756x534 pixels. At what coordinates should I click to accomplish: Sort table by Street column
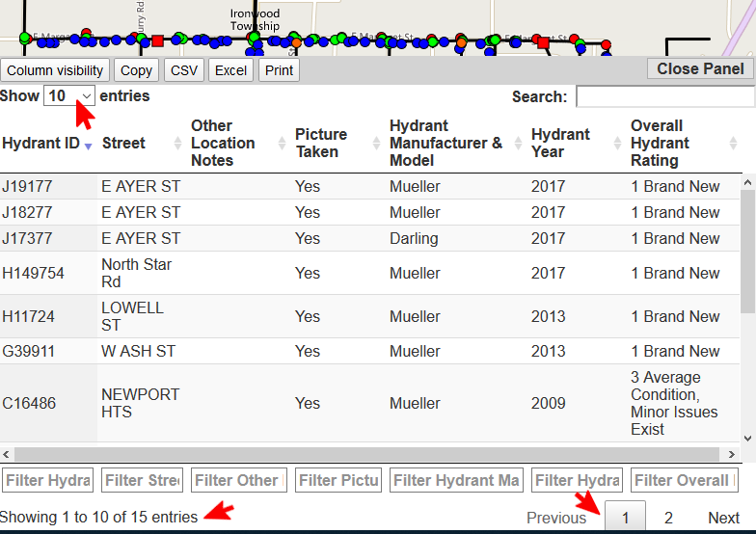123,144
